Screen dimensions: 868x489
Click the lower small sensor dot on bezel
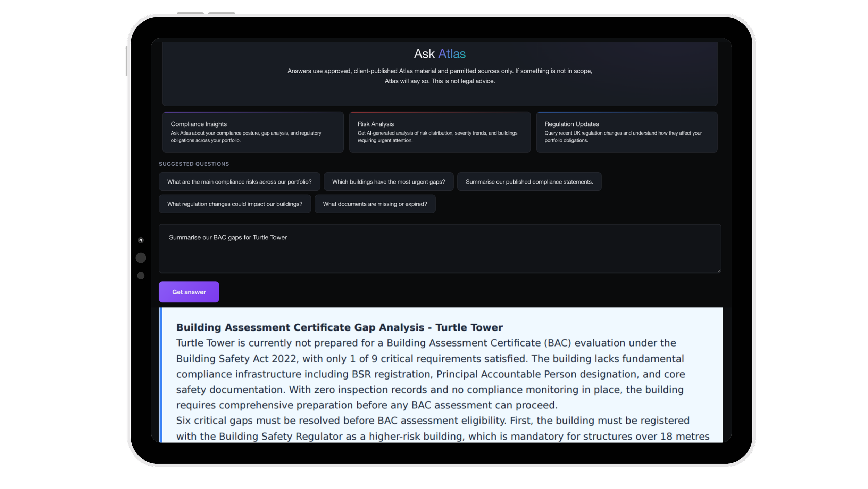tap(141, 276)
